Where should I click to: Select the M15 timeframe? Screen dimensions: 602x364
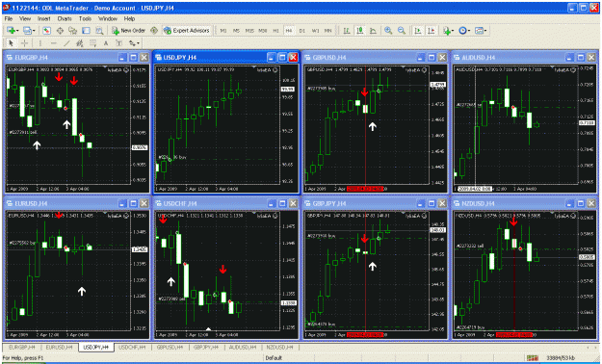pos(249,31)
